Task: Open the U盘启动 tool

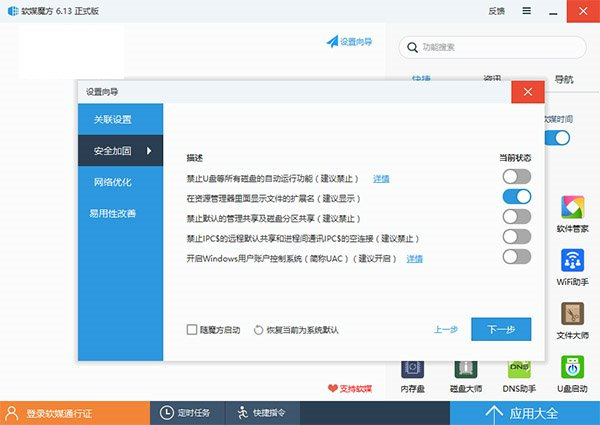Action: (x=572, y=371)
